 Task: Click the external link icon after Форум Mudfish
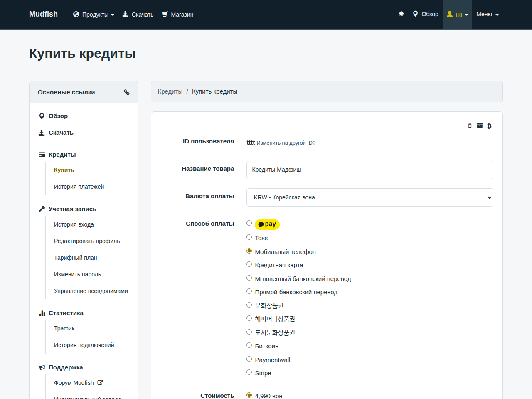(x=100, y=383)
